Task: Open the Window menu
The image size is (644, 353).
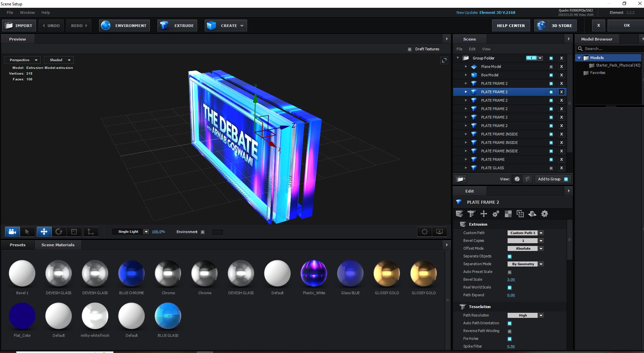Action: coord(27,12)
